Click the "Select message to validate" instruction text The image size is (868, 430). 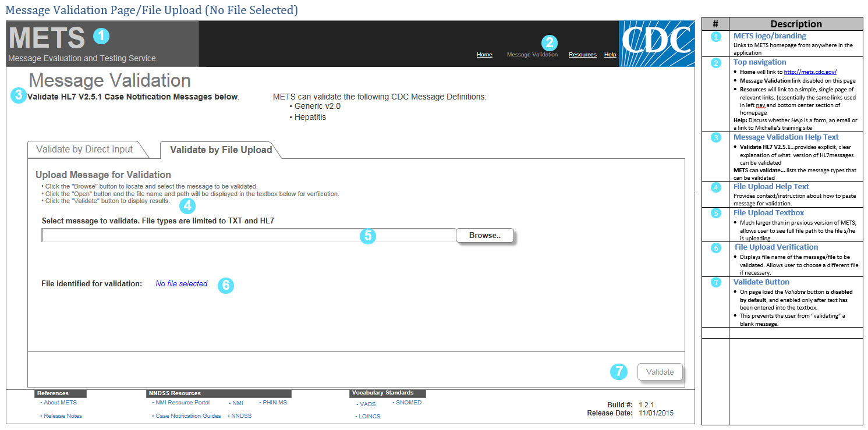click(158, 221)
